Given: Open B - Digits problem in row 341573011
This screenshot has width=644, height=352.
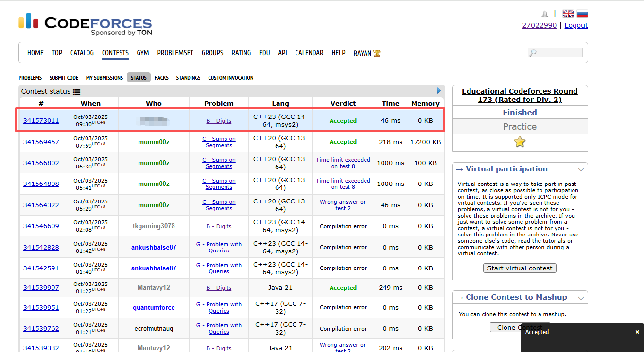Looking at the screenshot, I should (219, 121).
